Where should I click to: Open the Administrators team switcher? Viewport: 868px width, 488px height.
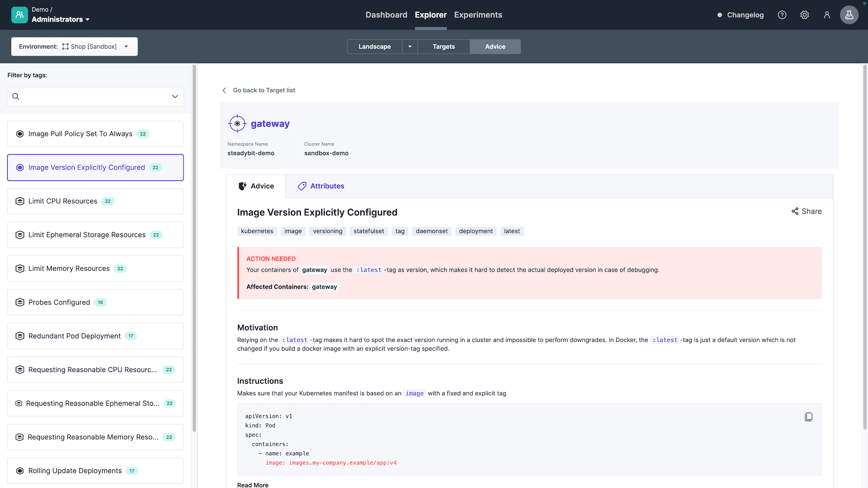click(60, 19)
